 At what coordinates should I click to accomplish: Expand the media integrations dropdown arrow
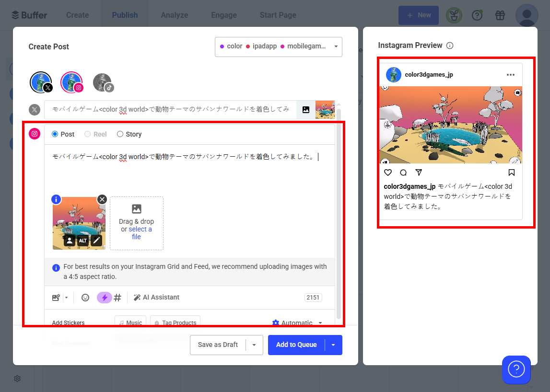click(x=66, y=298)
